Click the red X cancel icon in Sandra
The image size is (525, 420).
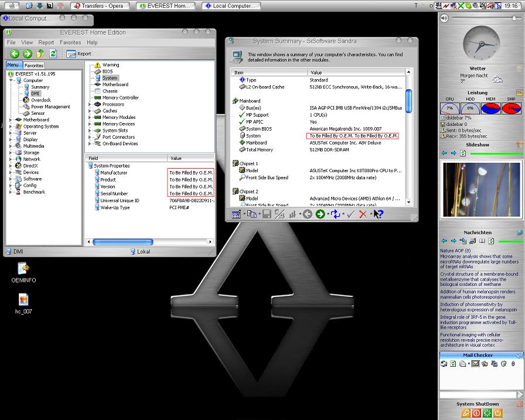click(x=363, y=214)
